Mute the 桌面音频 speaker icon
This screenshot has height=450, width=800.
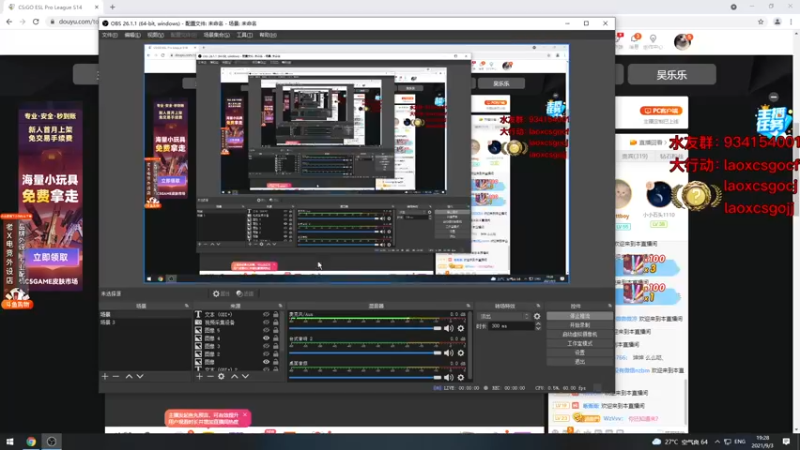tap(448, 378)
